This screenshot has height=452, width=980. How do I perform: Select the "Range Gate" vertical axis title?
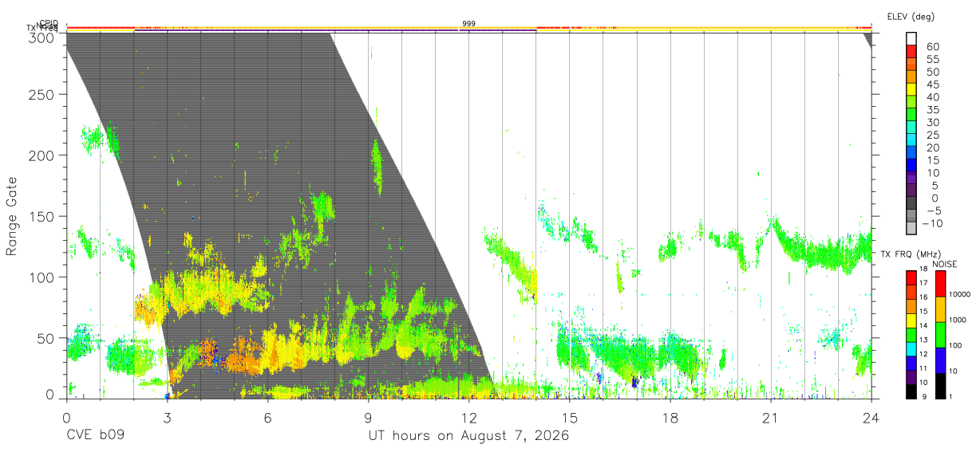coord(12,217)
